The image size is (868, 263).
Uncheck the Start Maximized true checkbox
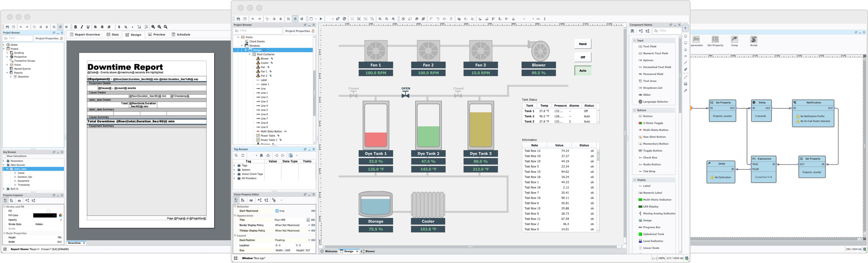(277, 211)
